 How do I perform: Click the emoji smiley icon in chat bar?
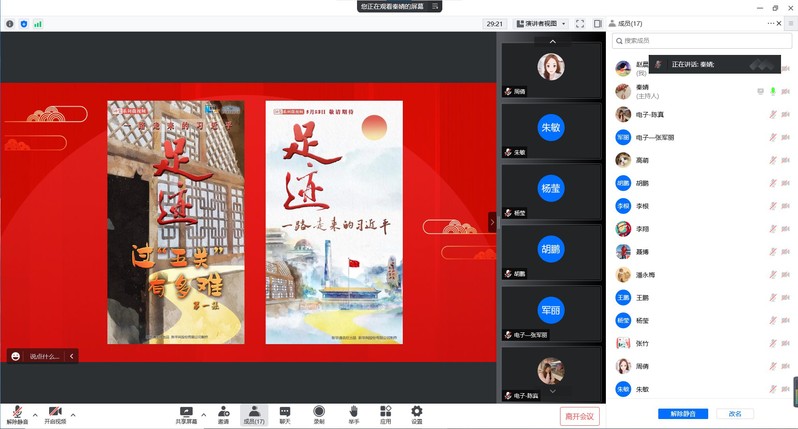click(16, 356)
